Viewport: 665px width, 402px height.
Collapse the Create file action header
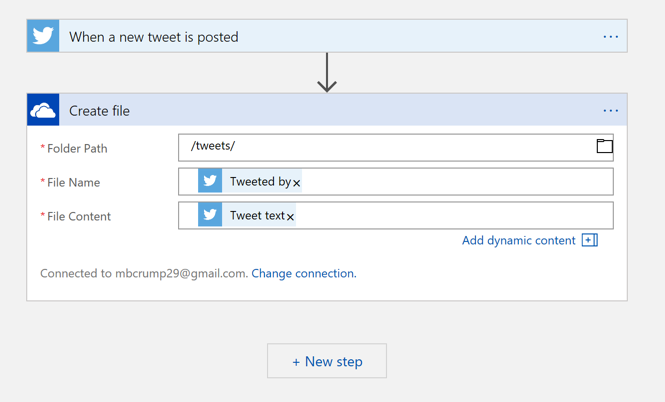300,111
